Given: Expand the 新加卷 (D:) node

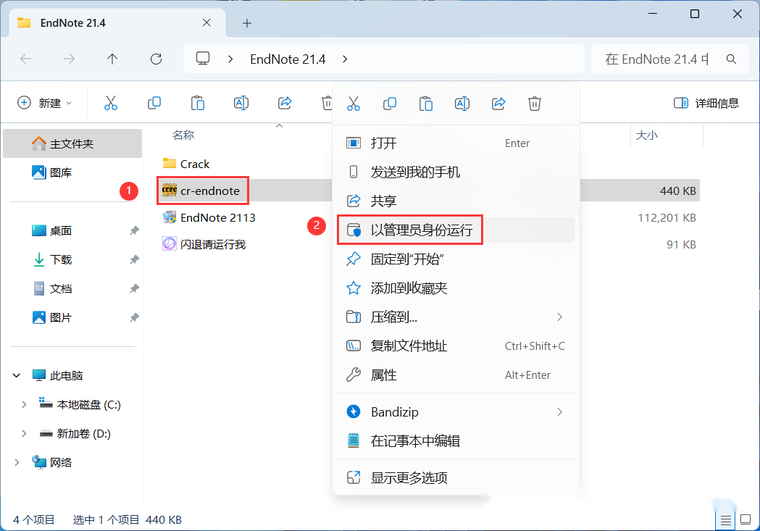Looking at the screenshot, I should pyautogui.click(x=24, y=434).
